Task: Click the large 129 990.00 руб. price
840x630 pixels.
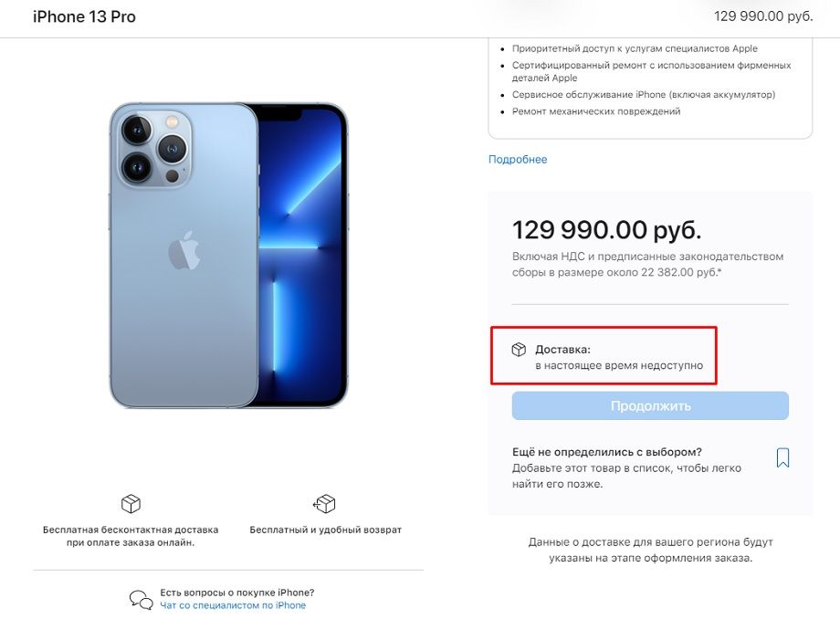Action: tap(607, 229)
